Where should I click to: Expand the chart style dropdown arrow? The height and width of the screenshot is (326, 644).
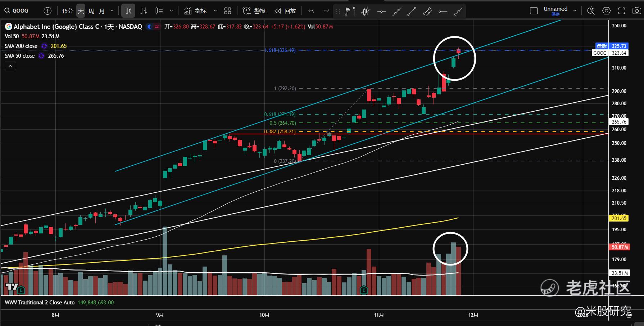[171, 11]
